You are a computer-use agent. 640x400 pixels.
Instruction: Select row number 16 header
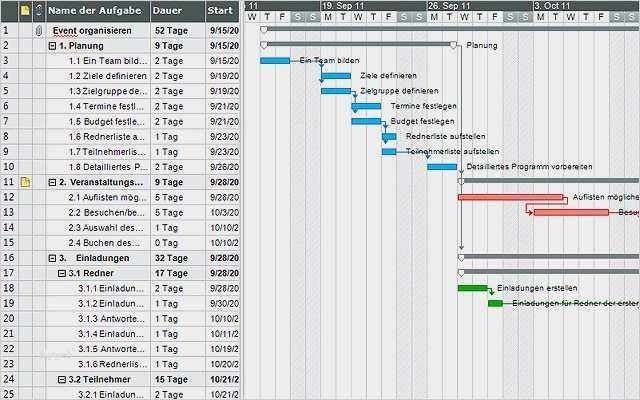(x=9, y=258)
